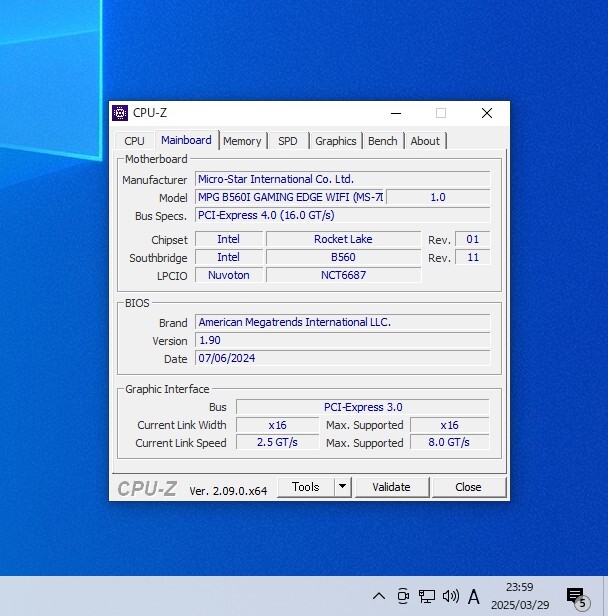
Task: Go to the About tab
Action: pyautogui.click(x=425, y=141)
